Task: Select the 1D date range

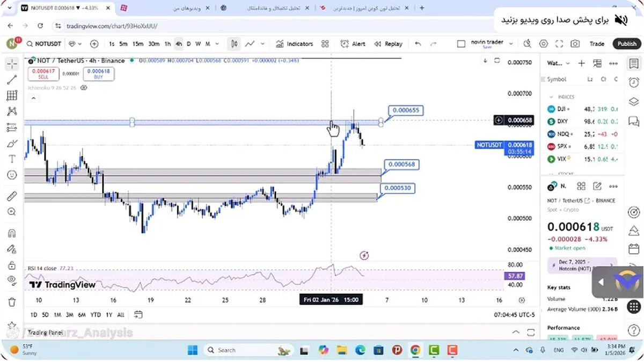Action: 34,315
